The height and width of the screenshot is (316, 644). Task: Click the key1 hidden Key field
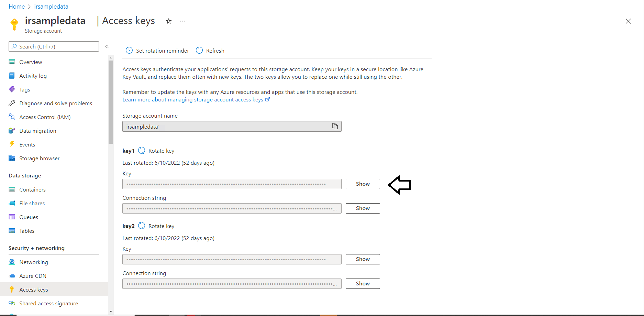(232, 184)
